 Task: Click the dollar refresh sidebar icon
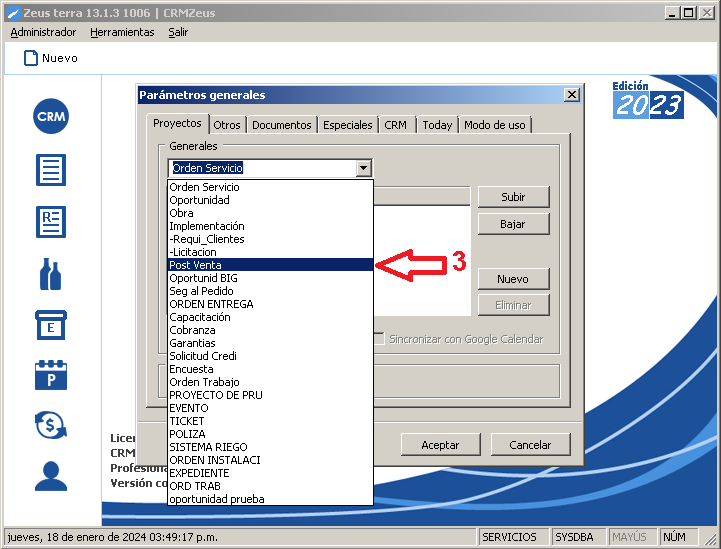[x=51, y=425]
